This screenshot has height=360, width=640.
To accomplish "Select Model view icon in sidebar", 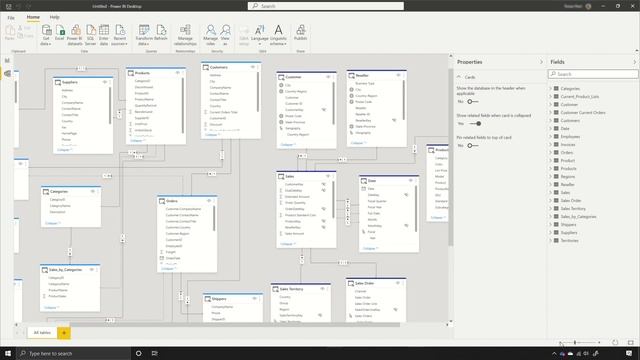I will click(x=7, y=73).
